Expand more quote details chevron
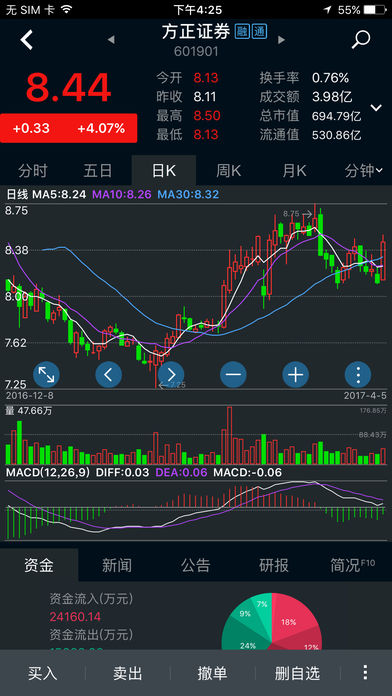392x696 pixels. [376, 107]
